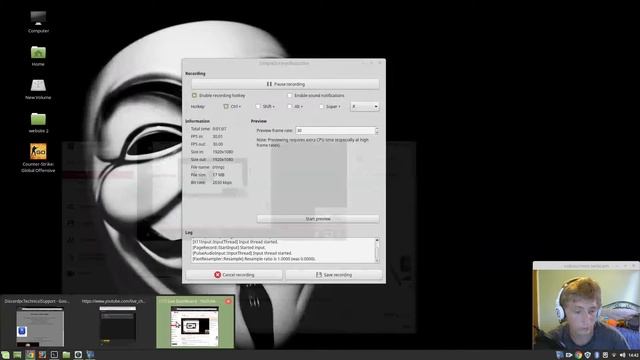Click the network manager tray icon

click(x=605, y=355)
